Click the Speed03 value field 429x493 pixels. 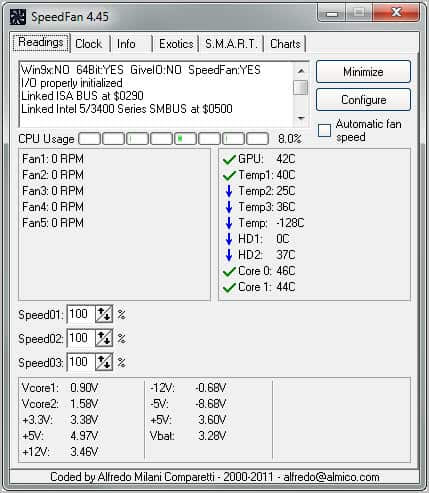[x=81, y=362]
